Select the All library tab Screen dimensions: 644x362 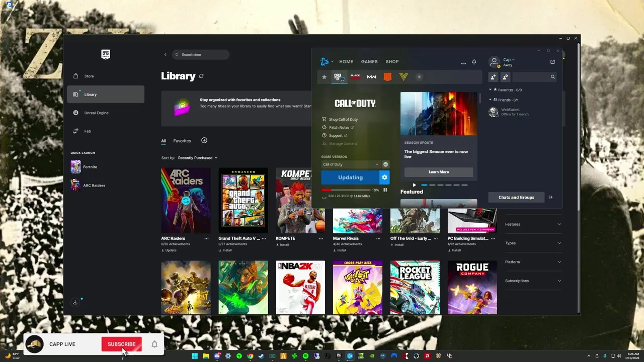tap(164, 141)
